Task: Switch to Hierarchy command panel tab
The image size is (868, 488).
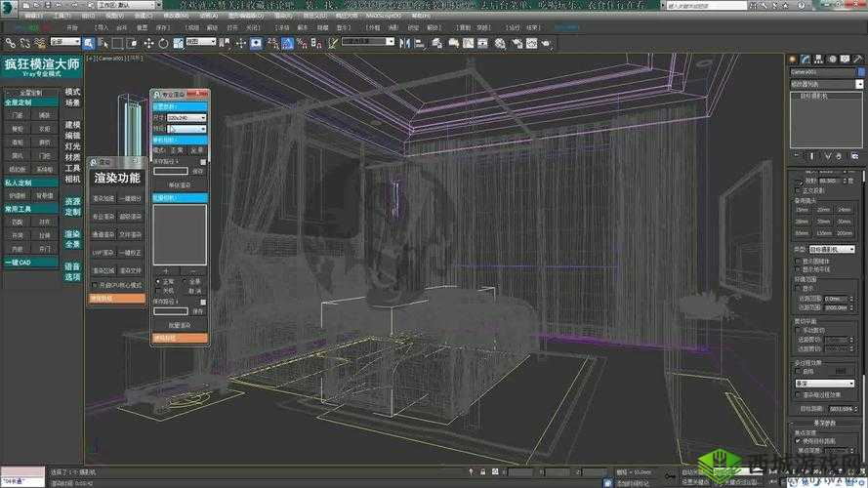Action: [x=819, y=59]
